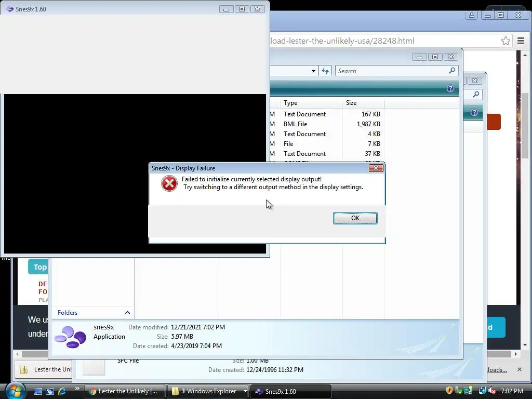The image size is (532, 399).
Task: Click webpage vertical scrollbar up arrow
Action: (525, 55)
